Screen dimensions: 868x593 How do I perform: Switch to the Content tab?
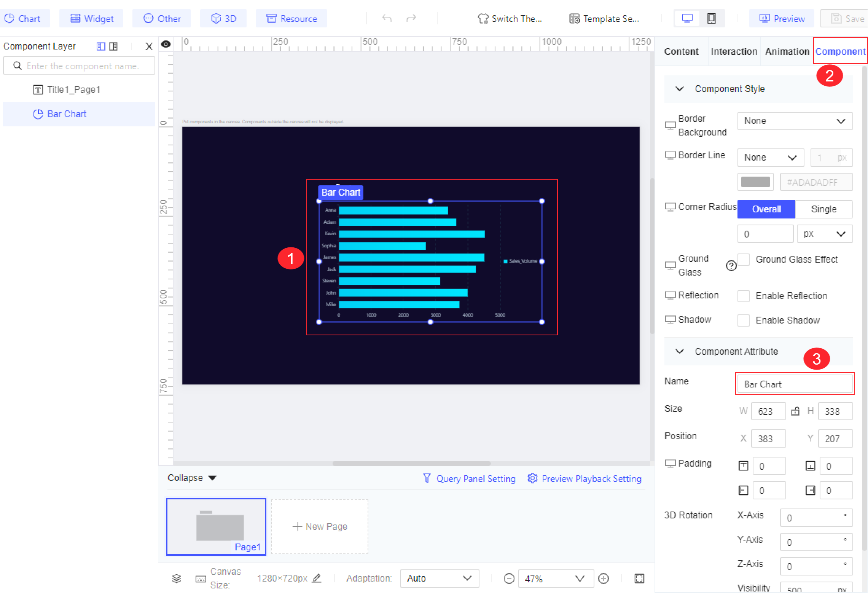(x=681, y=51)
